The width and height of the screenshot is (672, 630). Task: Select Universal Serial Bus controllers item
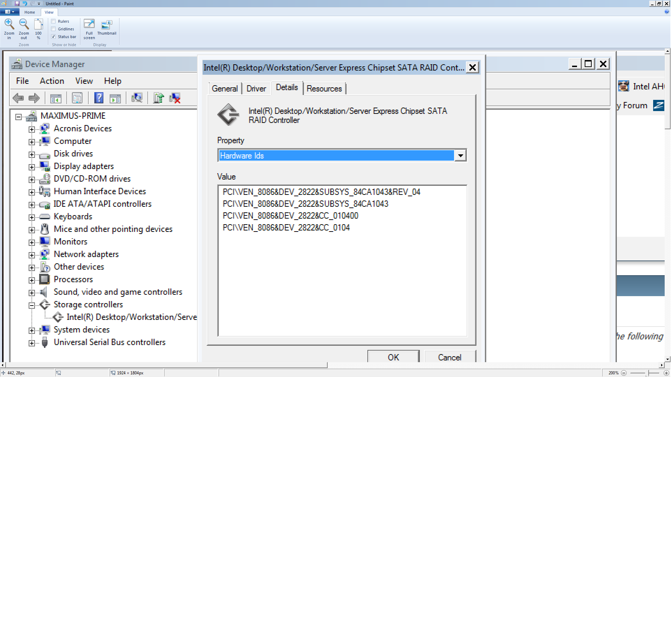coord(110,342)
